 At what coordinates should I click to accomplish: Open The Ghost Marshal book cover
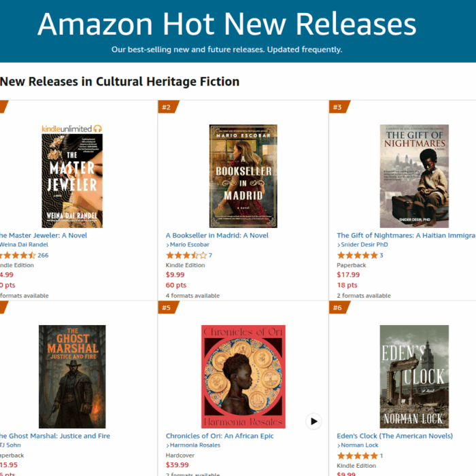coord(72,377)
